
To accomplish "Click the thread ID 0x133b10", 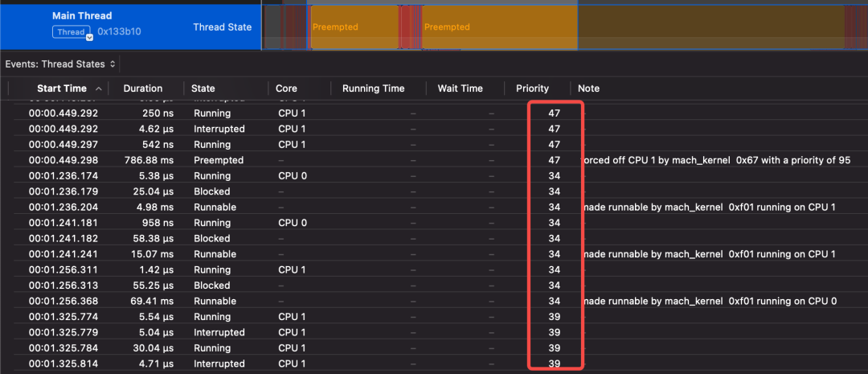I will point(119,32).
